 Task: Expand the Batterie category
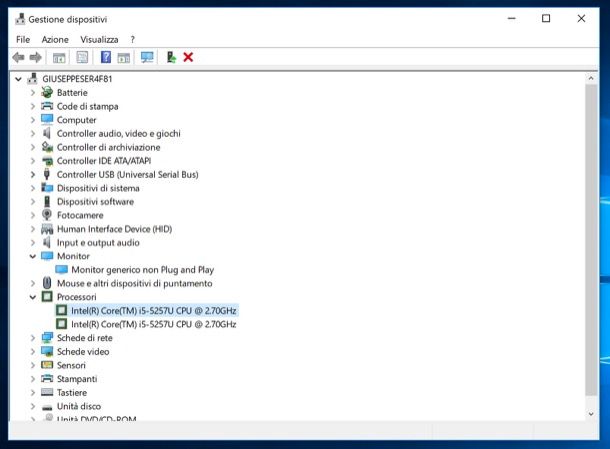(33, 93)
